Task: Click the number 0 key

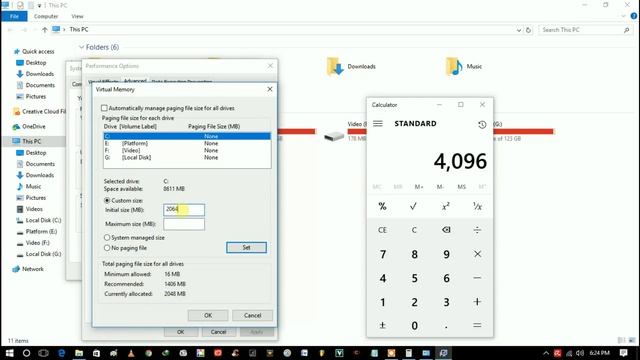Action: point(414,325)
